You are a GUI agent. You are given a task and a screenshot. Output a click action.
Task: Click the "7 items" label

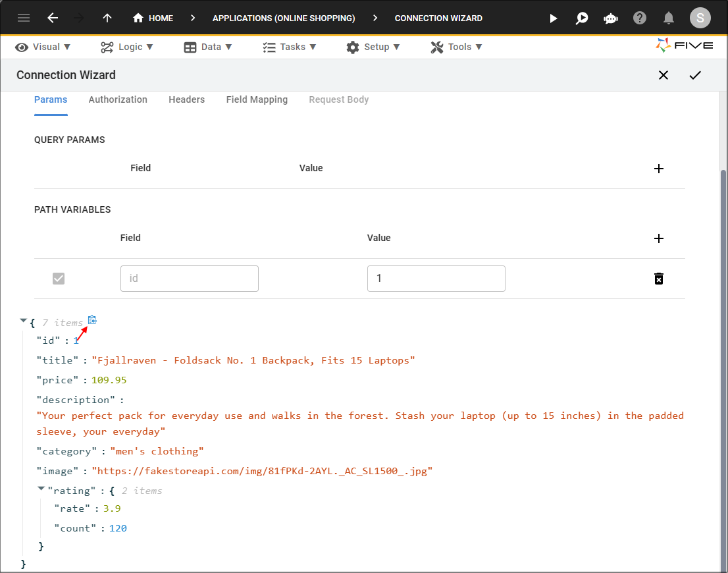(x=63, y=323)
